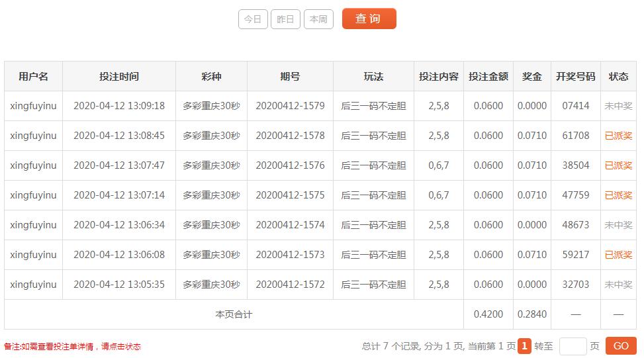Viewport: 644px width, 358px height.
Task: Click bet content 2,5,8 for period 20200412-1579
Action: (x=439, y=106)
